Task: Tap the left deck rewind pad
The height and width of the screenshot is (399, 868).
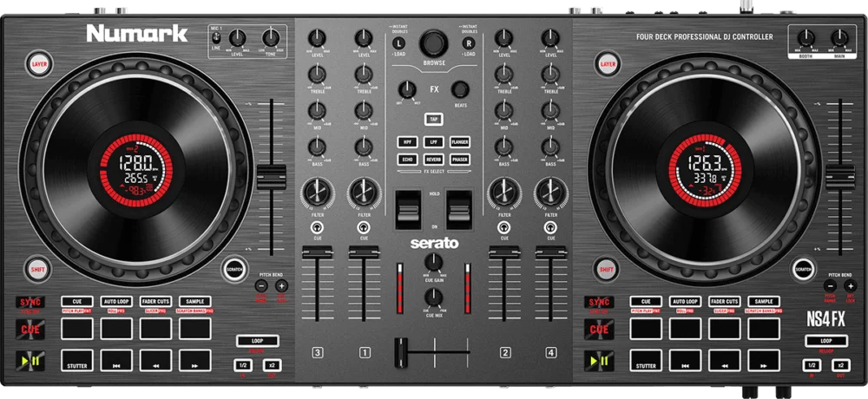Action: pyautogui.click(x=155, y=360)
